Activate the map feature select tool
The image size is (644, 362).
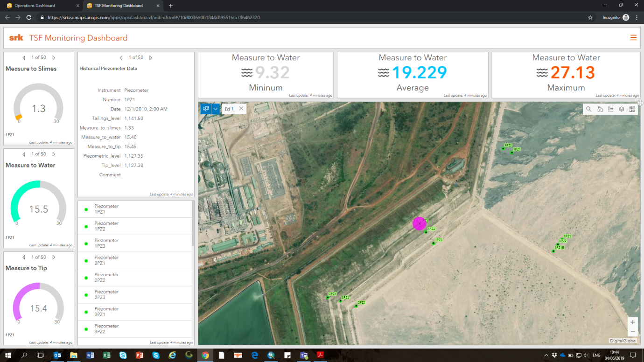pyautogui.click(x=205, y=109)
